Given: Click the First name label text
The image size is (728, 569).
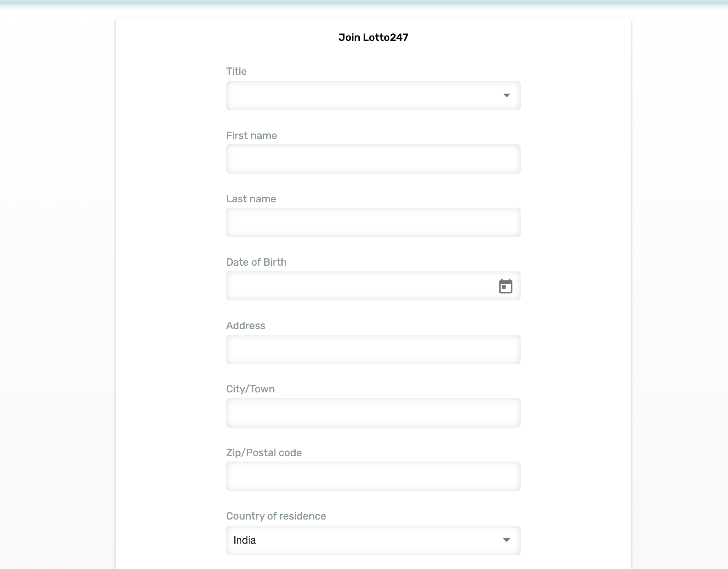Looking at the screenshot, I should click(x=252, y=136).
